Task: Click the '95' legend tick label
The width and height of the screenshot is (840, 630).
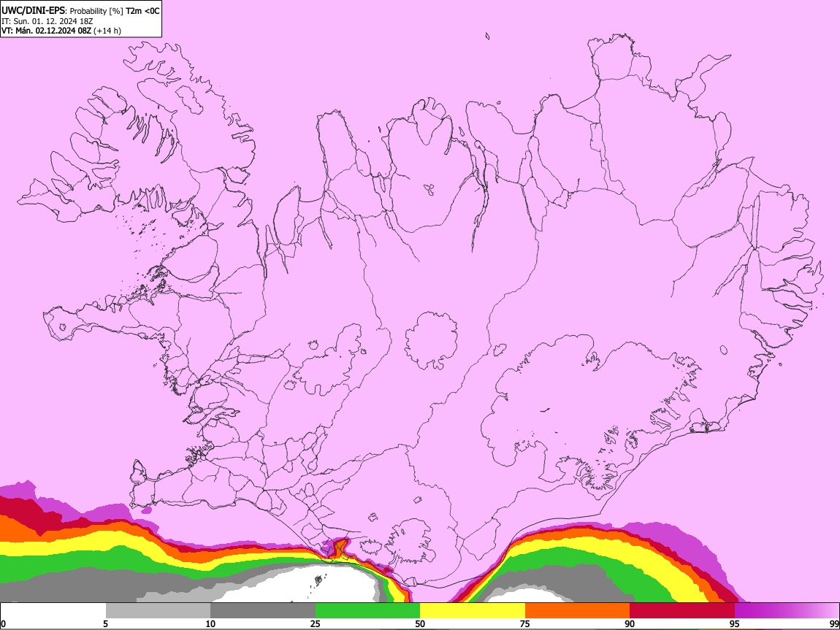Action: (x=735, y=624)
